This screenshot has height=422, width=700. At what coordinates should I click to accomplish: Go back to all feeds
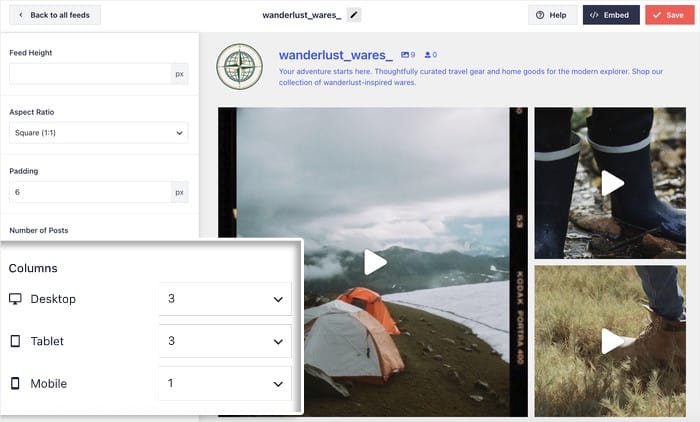pyautogui.click(x=55, y=15)
